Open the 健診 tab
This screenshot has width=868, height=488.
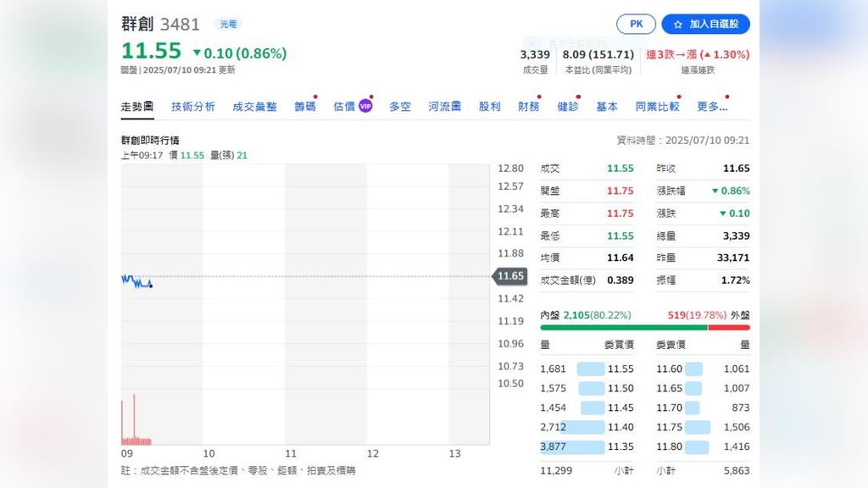pyautogui.click(x=568, y=106)
